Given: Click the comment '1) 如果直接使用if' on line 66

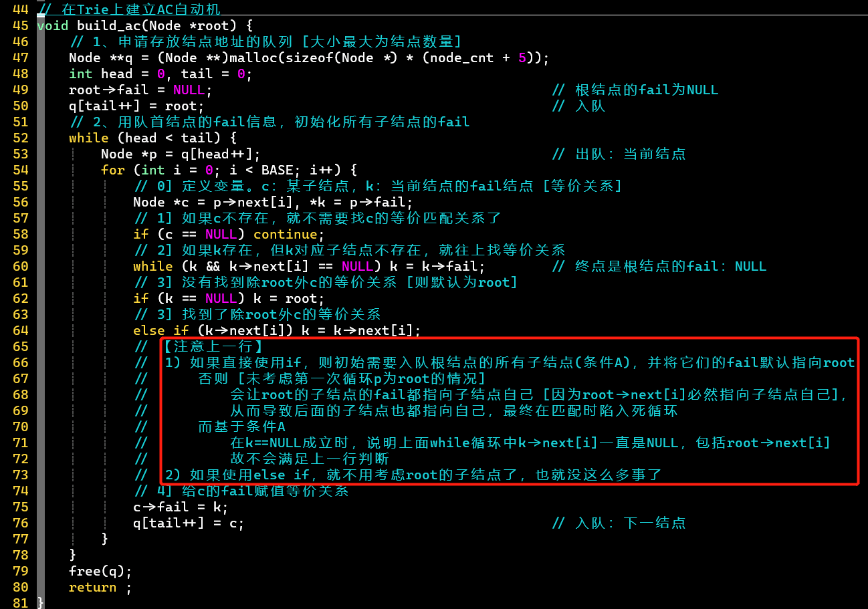Looking at the screenshot, I should click(x=234, y=362).
